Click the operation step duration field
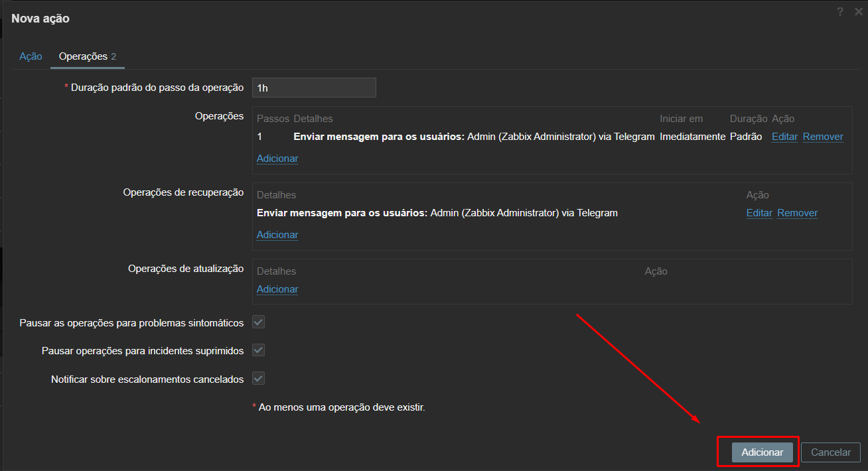The height and width of the screenshot is (471, 868). point(314,88)
